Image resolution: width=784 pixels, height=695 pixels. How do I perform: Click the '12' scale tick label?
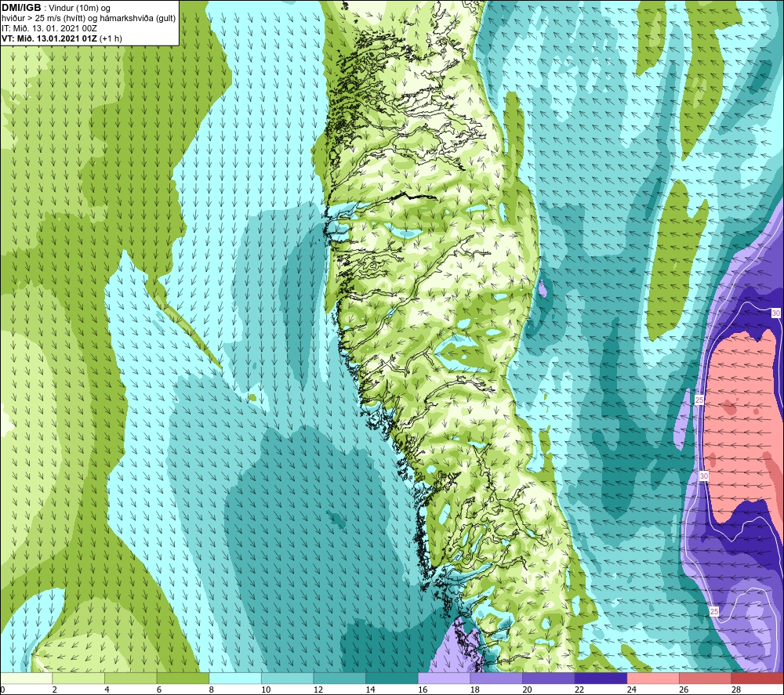point(318,690)
